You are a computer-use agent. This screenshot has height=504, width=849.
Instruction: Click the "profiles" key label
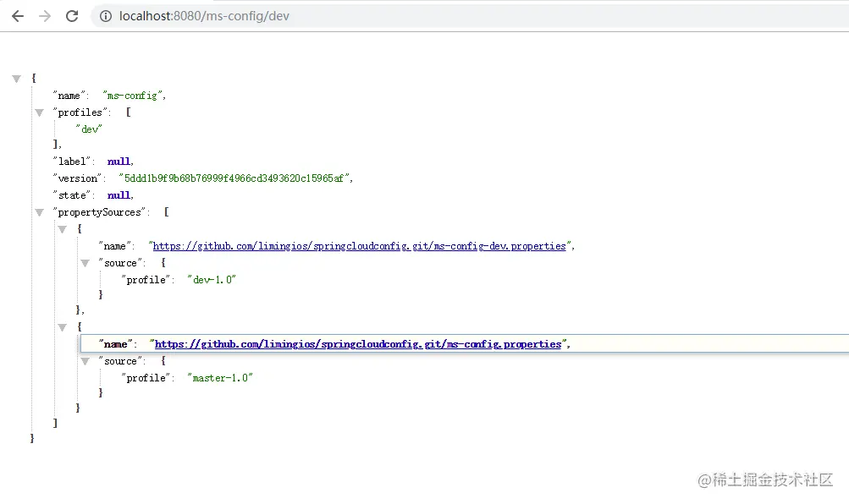coord(80,112)
